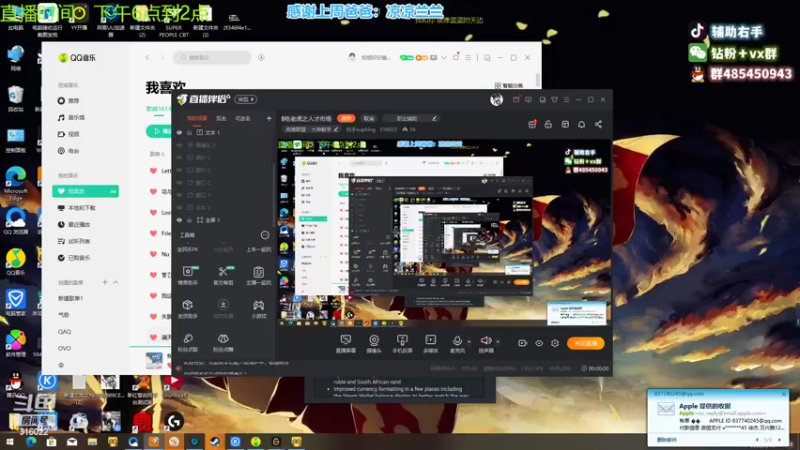Toggle visibility of 图片 3 source
Image resolution: width=800 pixels, height=450 pixels.
pos(179,158)
